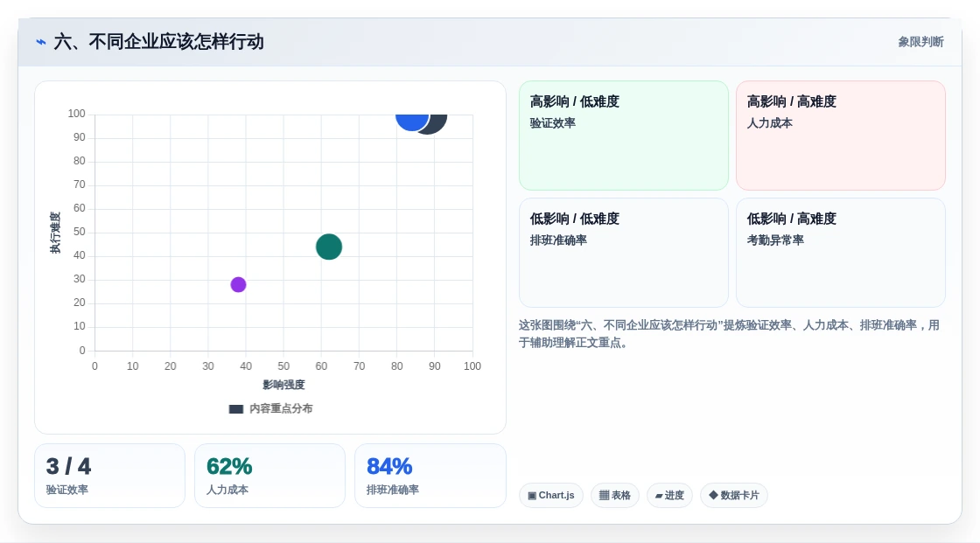
Task: Click the 84% value text
Action: (389, 466)
